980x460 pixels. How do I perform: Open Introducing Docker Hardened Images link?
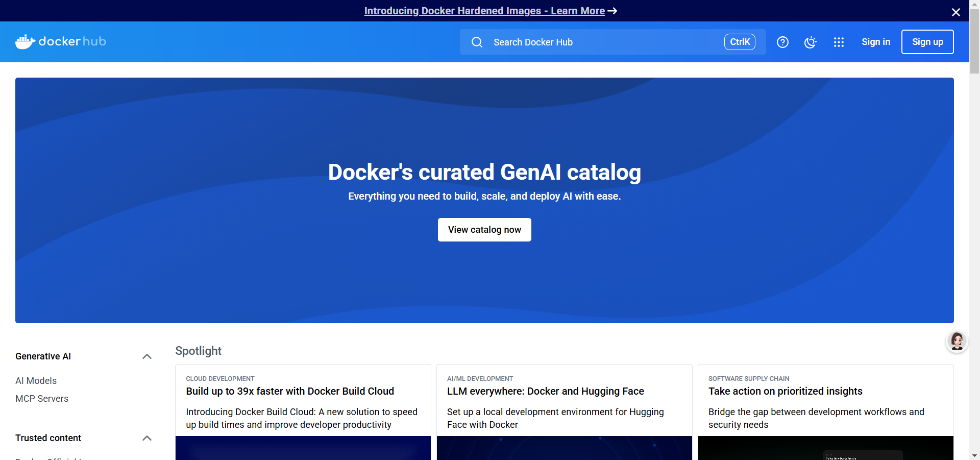coord(484,11)
